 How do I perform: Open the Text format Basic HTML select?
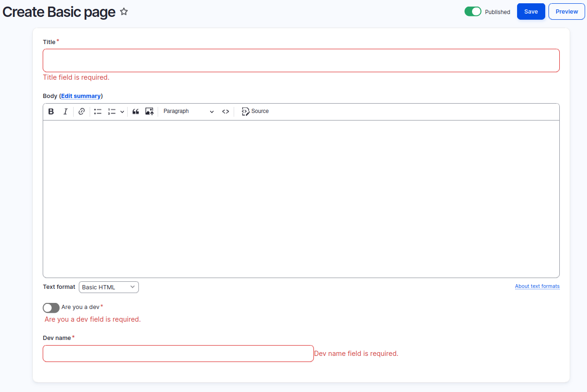pyautogui.click(x=108, y=287)
